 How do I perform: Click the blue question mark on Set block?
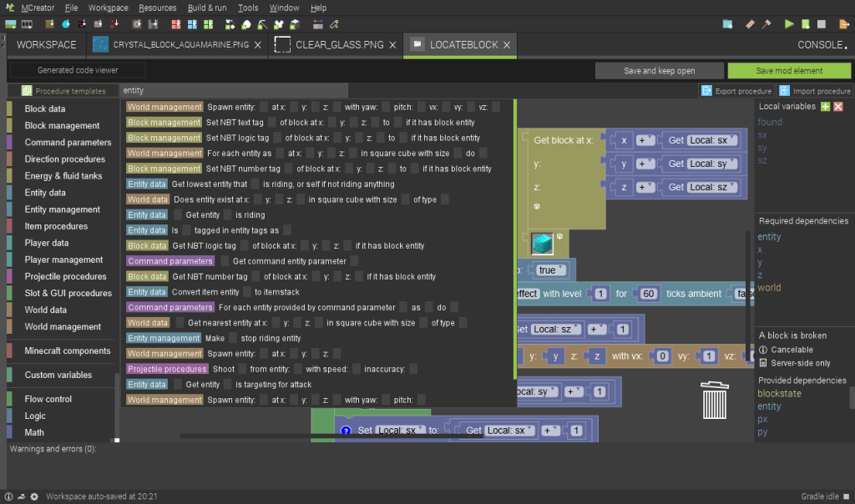(x=346, y=431)
